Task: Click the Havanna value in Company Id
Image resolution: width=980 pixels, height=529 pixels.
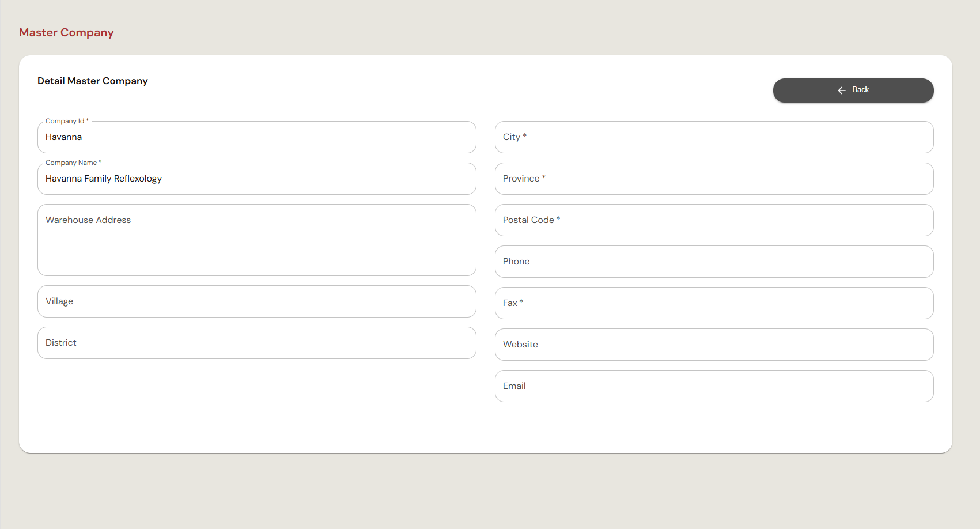Action: pos(63,137)
